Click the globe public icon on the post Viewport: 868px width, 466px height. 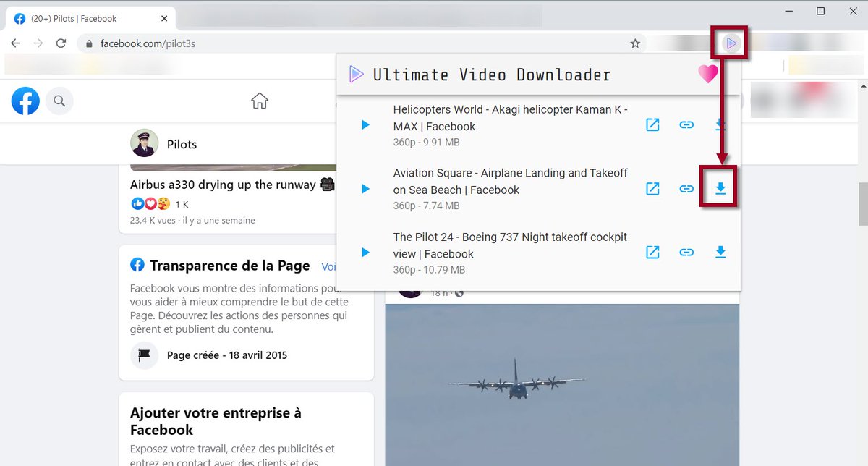pos(459,293)
